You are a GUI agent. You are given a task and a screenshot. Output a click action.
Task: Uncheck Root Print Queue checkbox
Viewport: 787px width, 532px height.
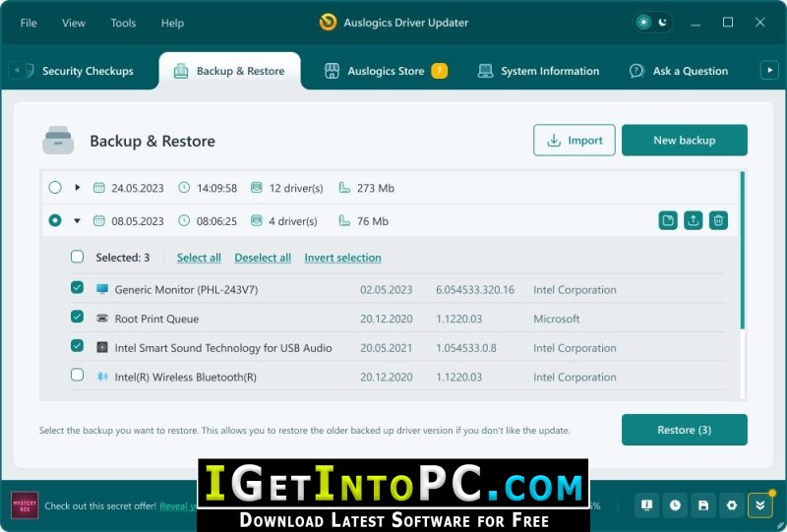pos(78,317)
